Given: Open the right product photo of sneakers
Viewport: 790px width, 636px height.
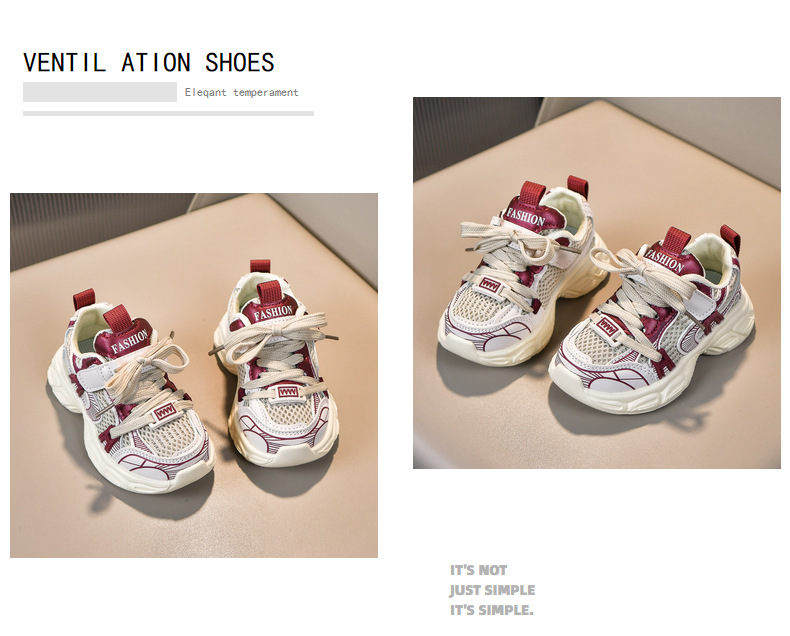Looking at the screenshot, I should point(597,283).
